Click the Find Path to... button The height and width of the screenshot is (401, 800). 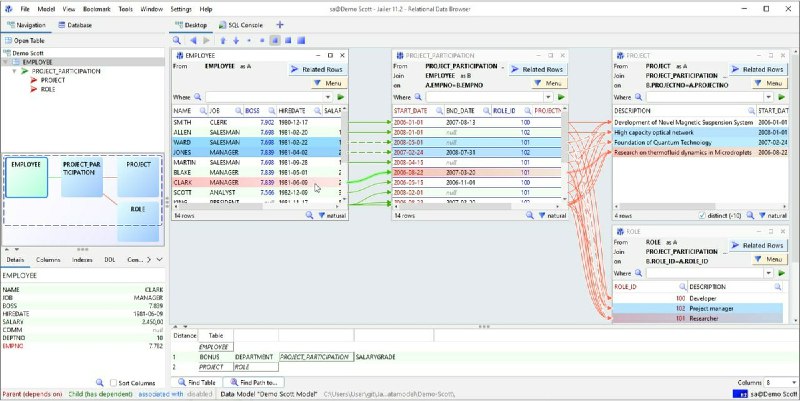254,382
